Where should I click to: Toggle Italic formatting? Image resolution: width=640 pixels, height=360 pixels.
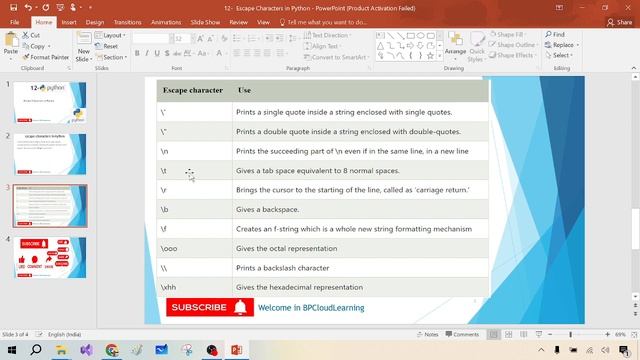click(147, 53)
